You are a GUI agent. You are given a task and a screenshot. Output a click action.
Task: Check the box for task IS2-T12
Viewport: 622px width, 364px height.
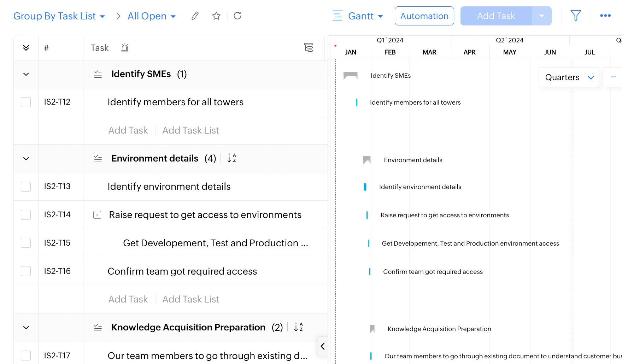click(x=26, y=102)
